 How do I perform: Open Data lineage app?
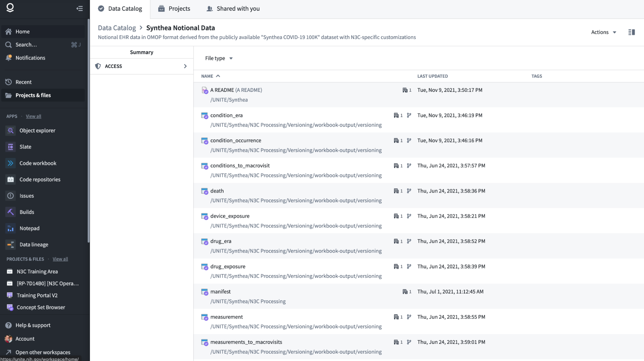pyautogui.click(x=34, y=245)
